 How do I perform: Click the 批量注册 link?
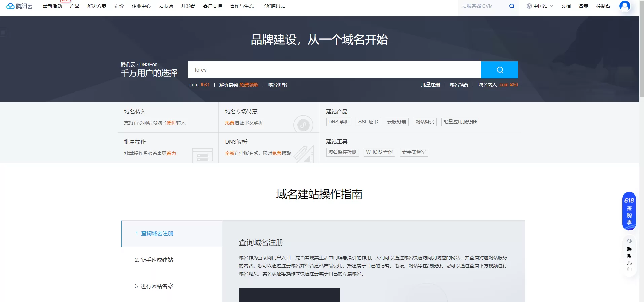[430, 85]
